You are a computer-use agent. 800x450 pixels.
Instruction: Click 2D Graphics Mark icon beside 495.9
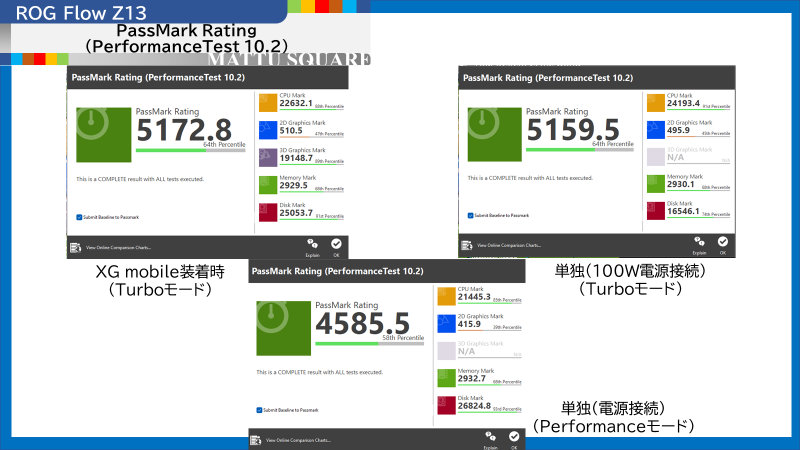click(x=656, y=130)
